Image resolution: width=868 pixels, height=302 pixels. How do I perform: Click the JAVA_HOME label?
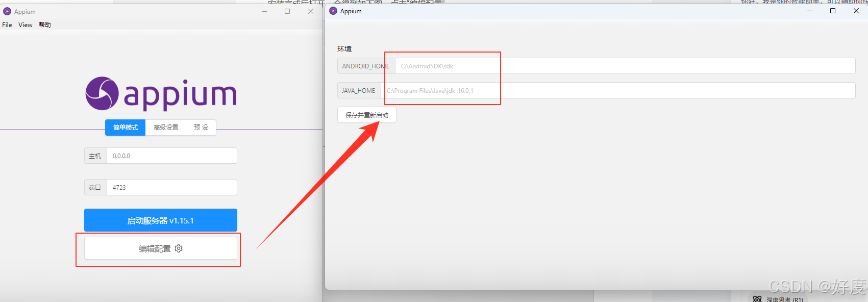(x=359, y=90)
